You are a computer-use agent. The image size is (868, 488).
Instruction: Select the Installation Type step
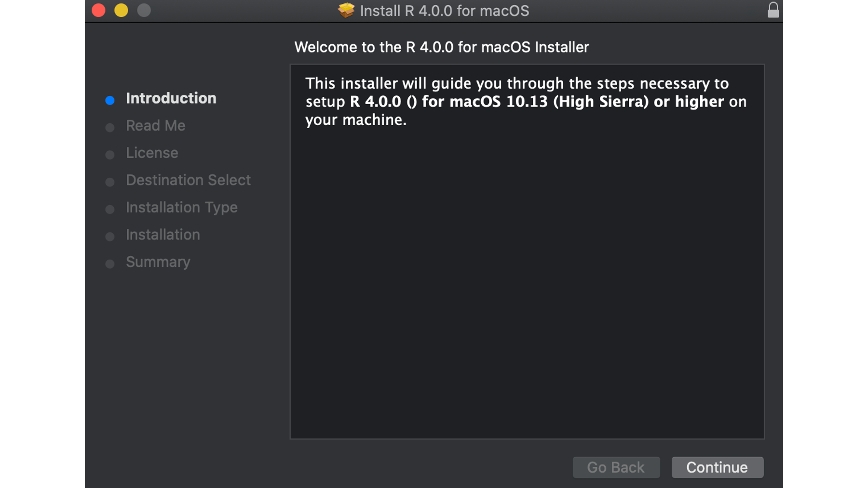point(181,207)
